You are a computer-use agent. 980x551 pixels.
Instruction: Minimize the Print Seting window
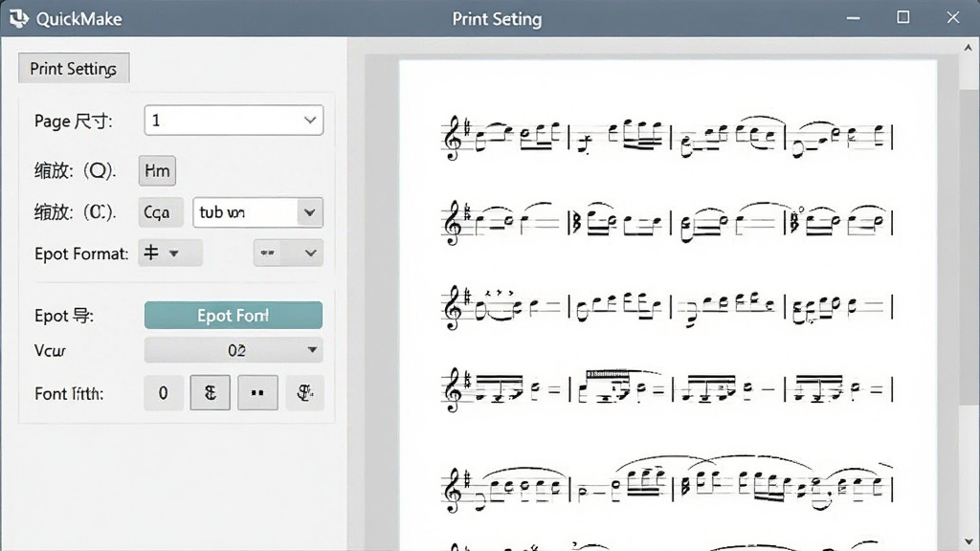[853, 18]
